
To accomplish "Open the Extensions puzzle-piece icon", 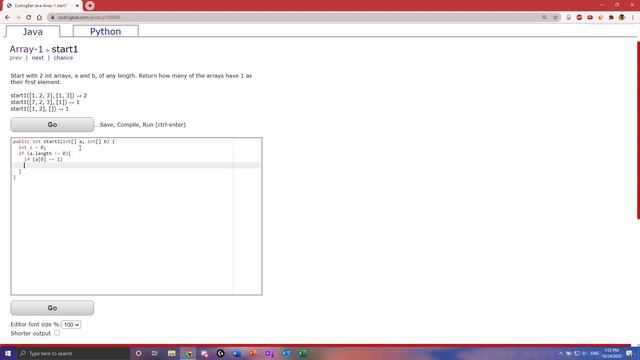I will [x=611, y=18].
